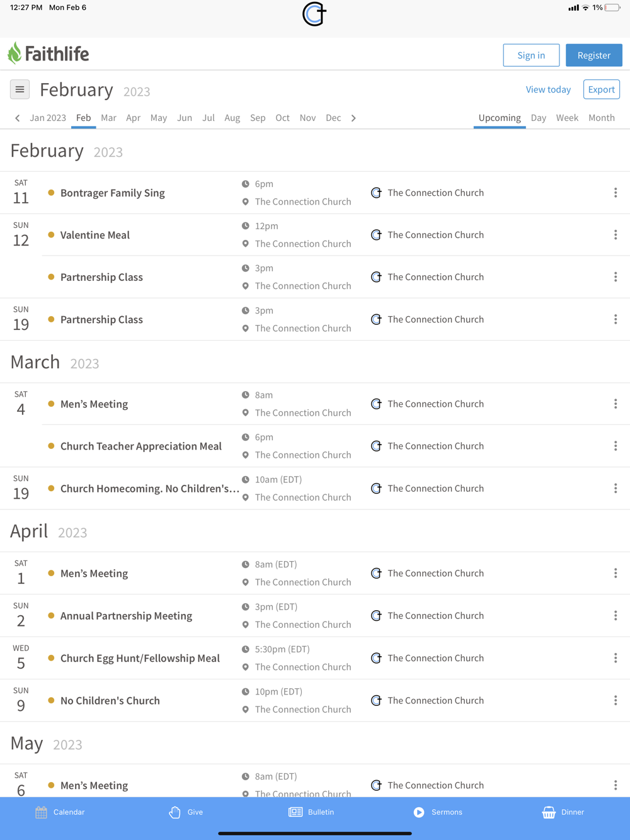Open Valentine Meal event
Screen dimensions: 630x840
95,235
